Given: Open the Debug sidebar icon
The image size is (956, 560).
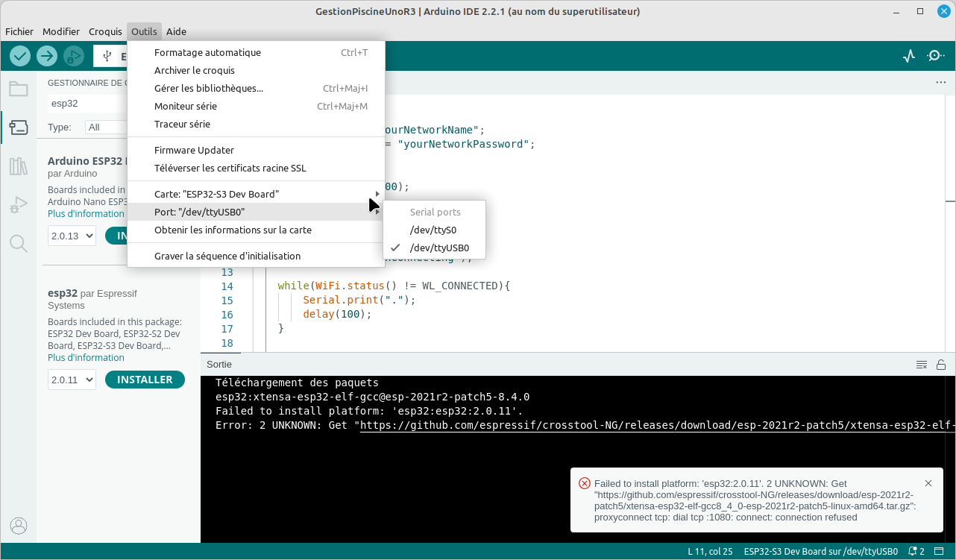Looking at the screenshot, I should [18, 205].
